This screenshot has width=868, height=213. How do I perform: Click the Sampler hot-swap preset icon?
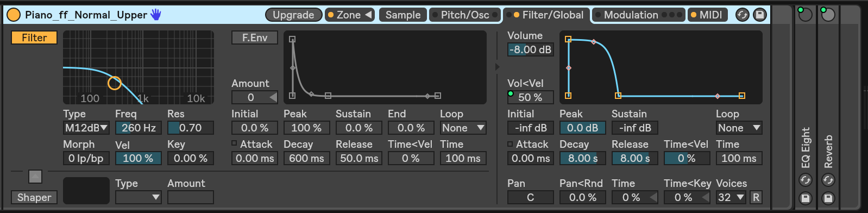pos(742,15)
